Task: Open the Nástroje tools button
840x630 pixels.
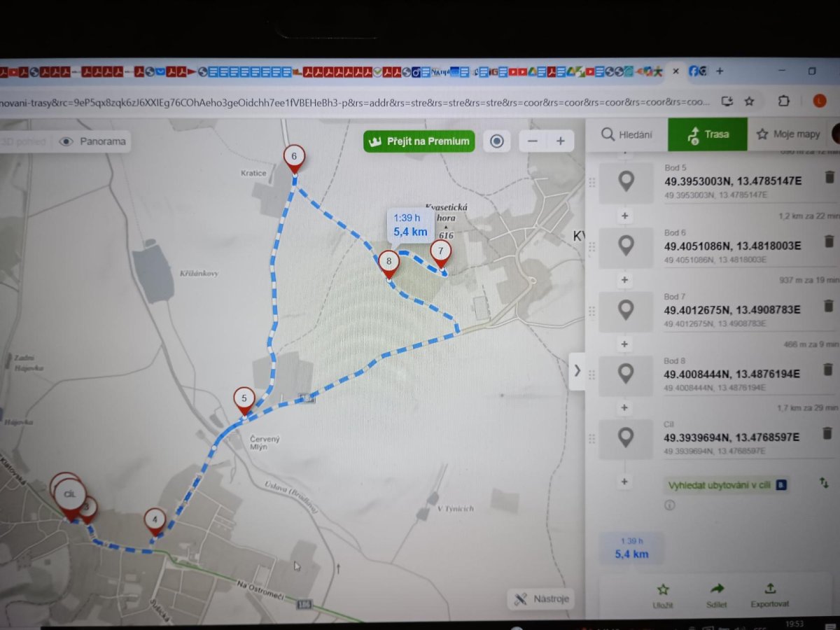Action: pos(542,599)
